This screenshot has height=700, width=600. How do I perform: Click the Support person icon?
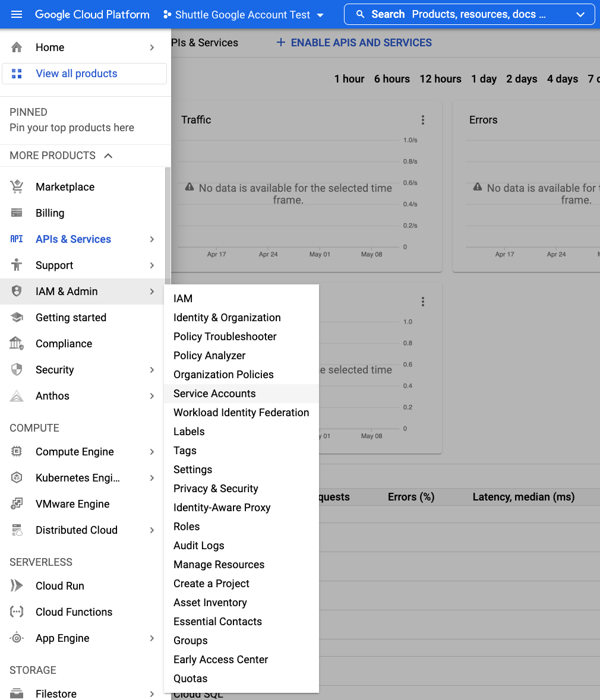(x=17, y=265)
